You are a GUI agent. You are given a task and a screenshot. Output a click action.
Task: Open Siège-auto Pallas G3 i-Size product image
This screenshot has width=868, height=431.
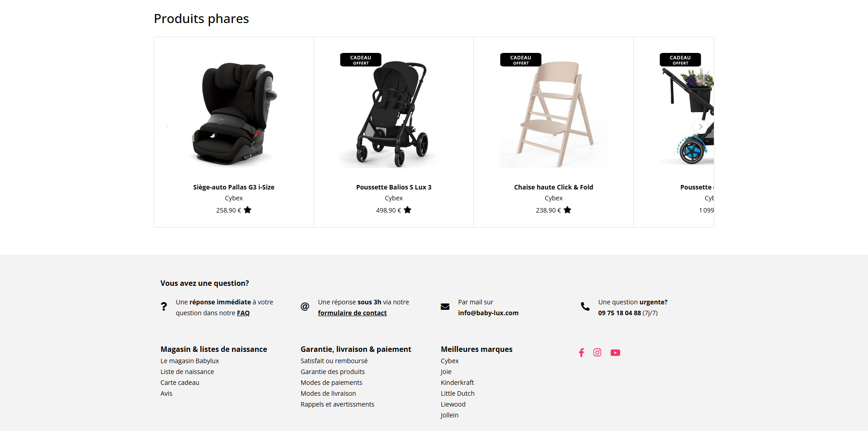[234, 113]
